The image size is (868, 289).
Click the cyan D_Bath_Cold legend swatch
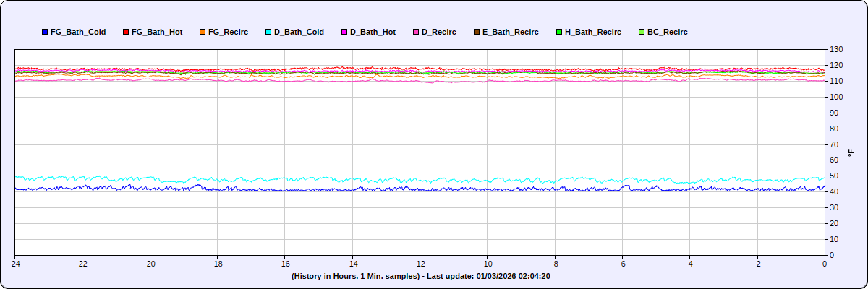pos(268,33)
